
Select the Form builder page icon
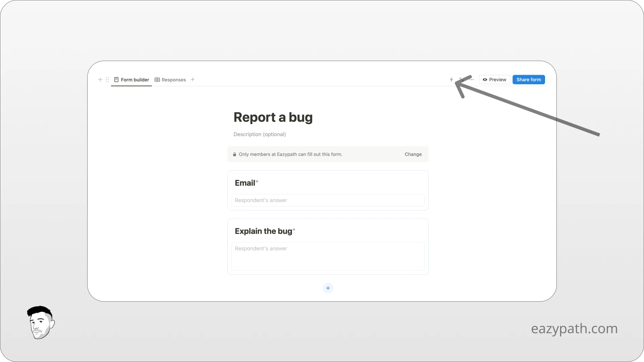point(116,80)
